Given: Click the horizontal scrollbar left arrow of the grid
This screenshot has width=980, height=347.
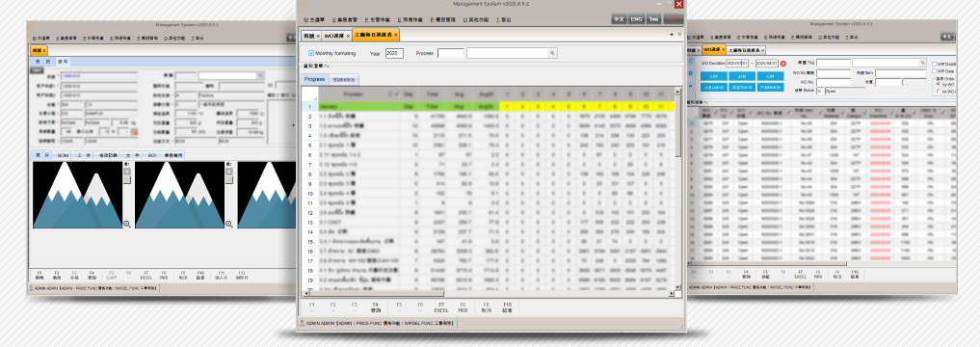Looking at the screenshot, I should [305, 293].
